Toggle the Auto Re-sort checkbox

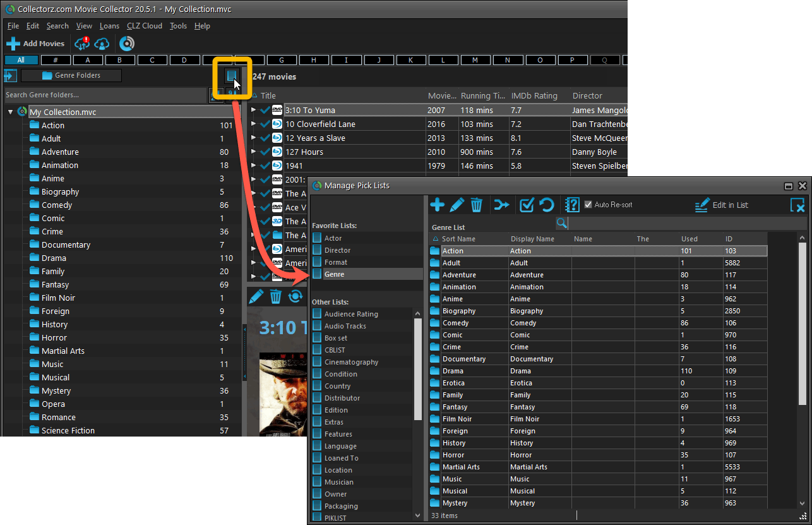[588, 205]
